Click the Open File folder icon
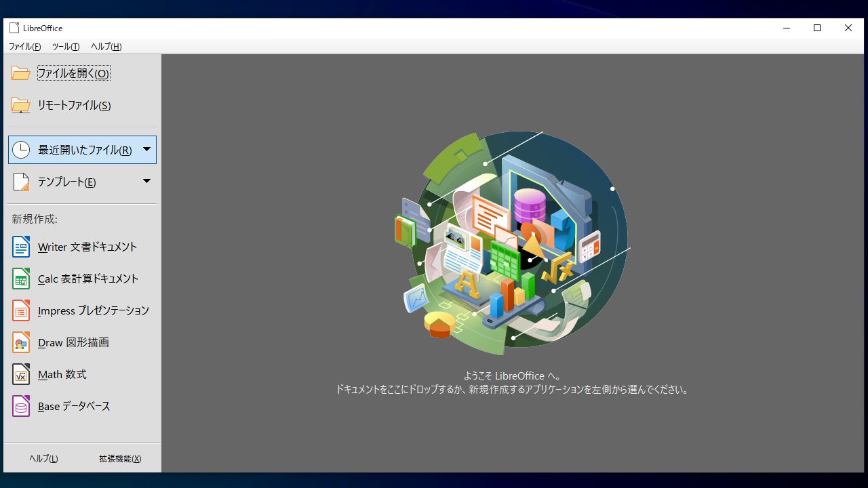This screenshot has height=488, width=868. [x=20, y=73]
